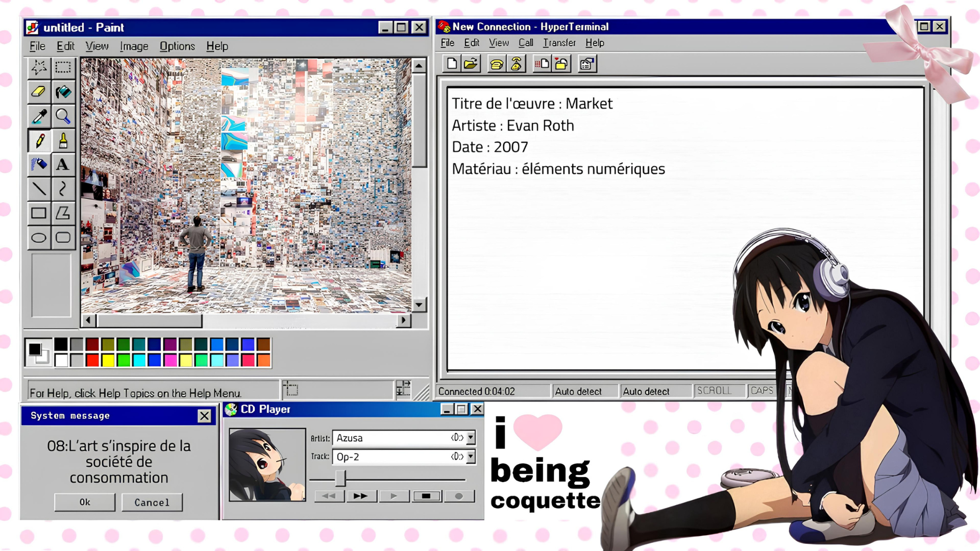Click the stop button in CD Player

[426, 496]
